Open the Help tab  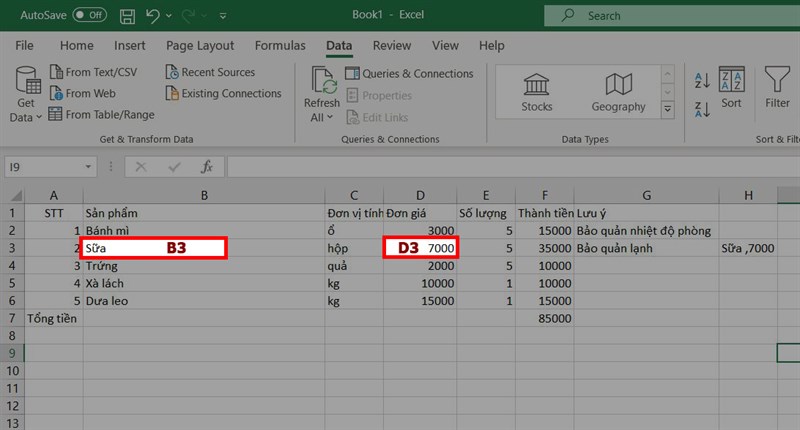[x=491, y=45]
